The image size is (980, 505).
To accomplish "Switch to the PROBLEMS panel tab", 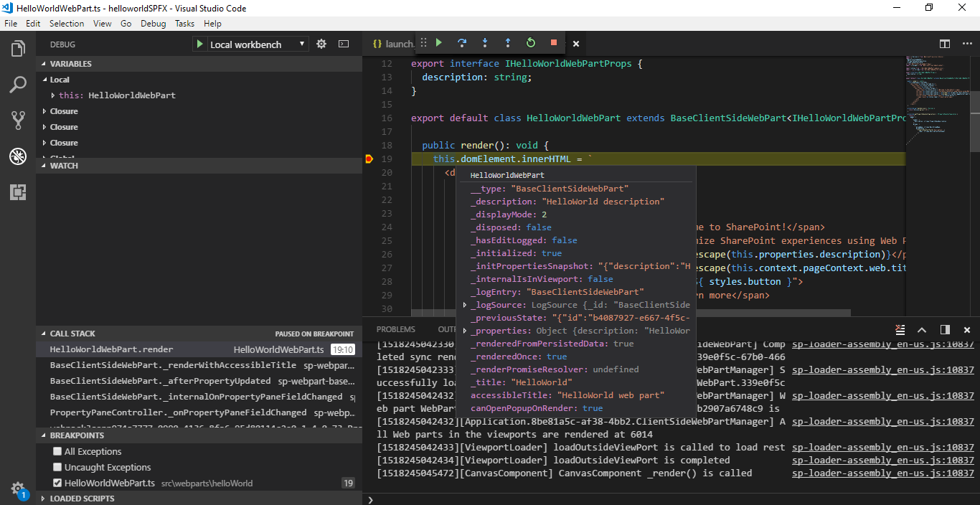I will pyautogui.click(x=396, y=329).
